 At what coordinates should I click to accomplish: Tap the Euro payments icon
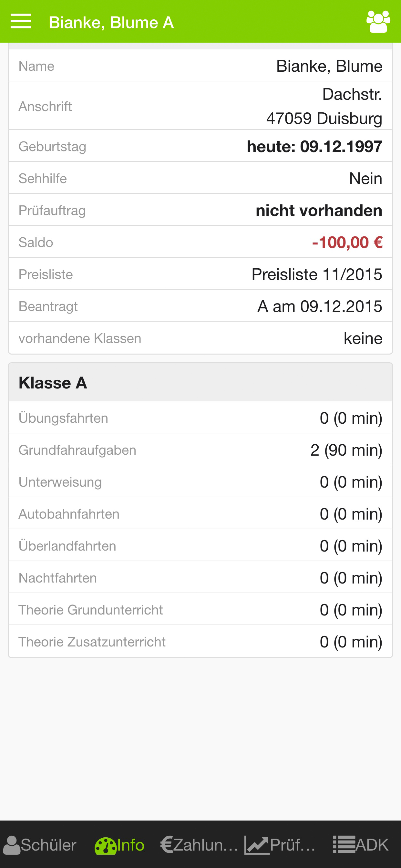(x=167, y=845)
